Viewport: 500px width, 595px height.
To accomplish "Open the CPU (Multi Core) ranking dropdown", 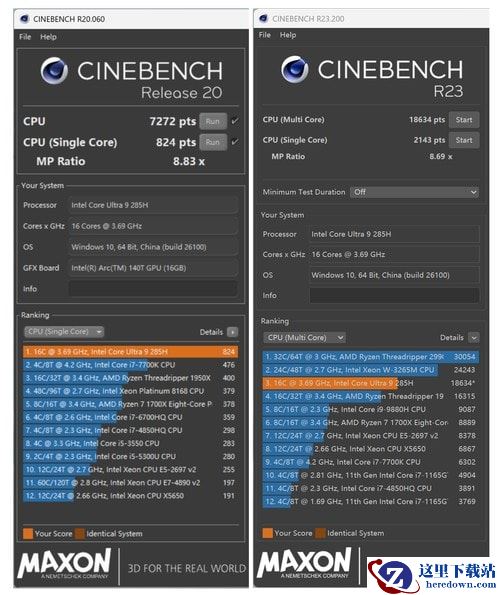I will pos(304,337).
